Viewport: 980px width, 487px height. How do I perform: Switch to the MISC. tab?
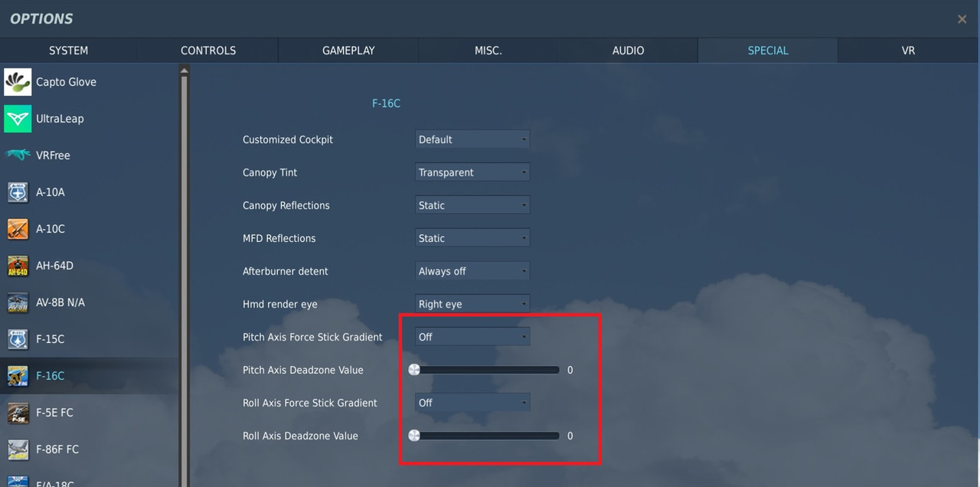(x=488, y=51)
